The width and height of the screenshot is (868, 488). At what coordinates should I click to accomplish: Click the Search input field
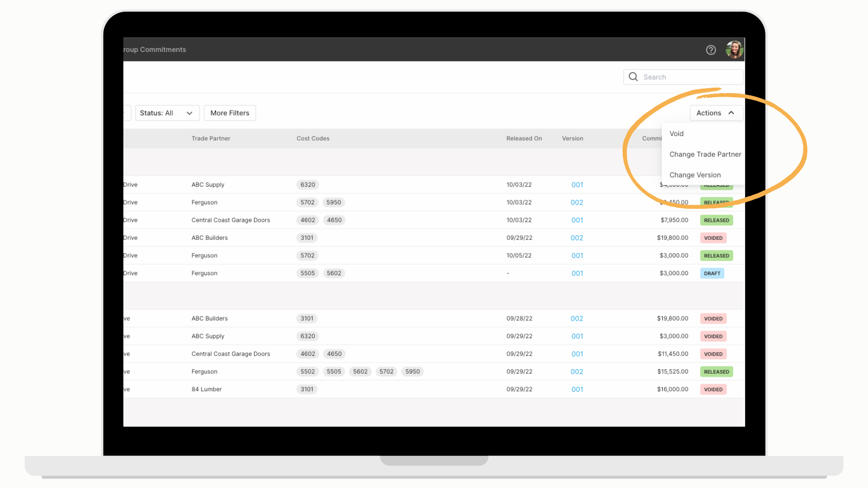(x=683, y=77)
